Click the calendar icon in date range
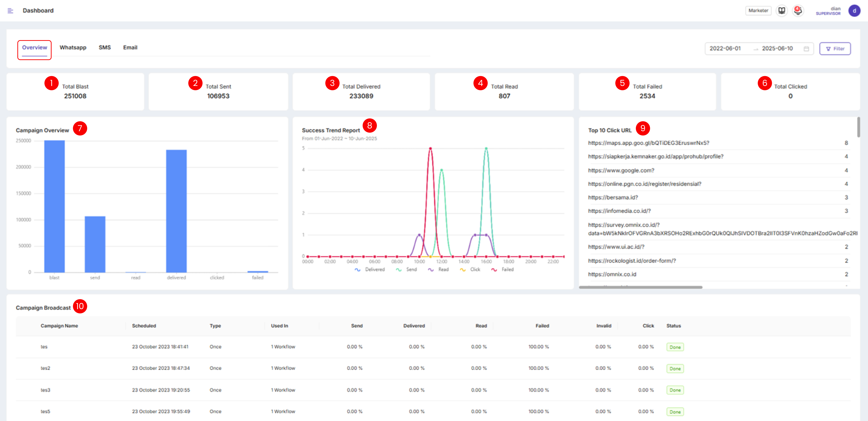 pos(806,49)
